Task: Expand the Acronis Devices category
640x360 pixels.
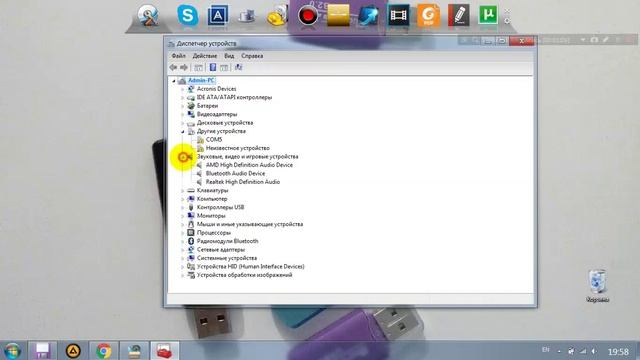Action: 182,89
